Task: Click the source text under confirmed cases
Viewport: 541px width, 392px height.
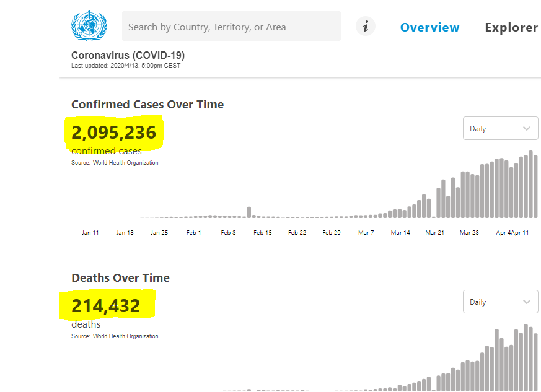Action: [x=115, y=163]
